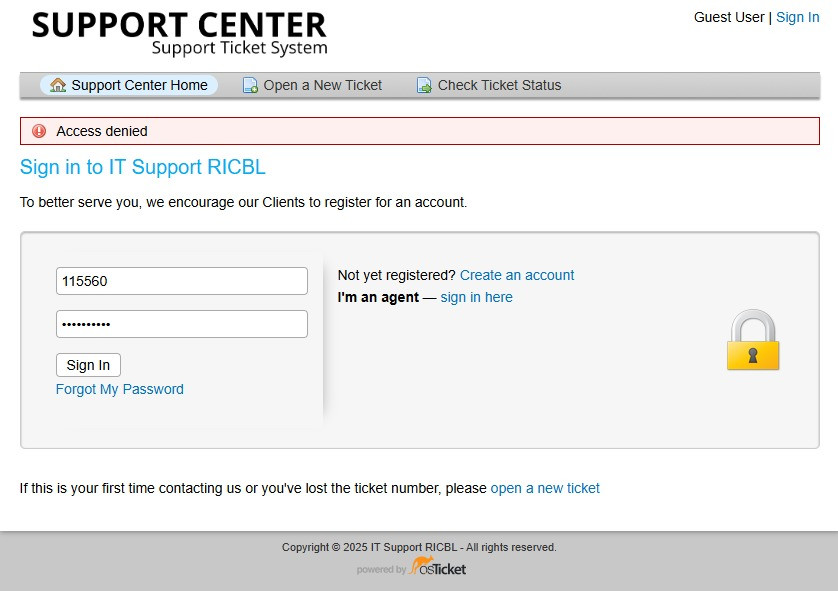Open the osTicket logo in the footer
Viewport: 838px width, 591px height.
pyautogui.click(x=437, y=568)
